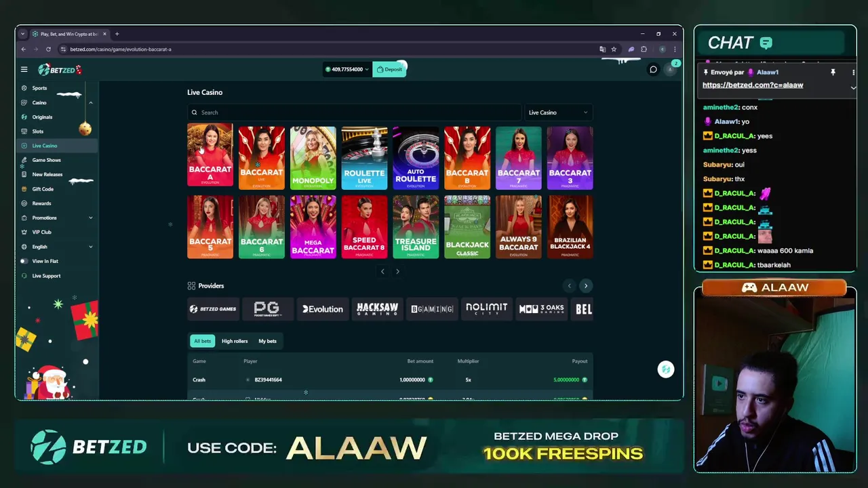Image resolution: width=868 pixels, height=488 pixels.
Task: Open Originals in the sidebar
Action: (x=42, y=117)
